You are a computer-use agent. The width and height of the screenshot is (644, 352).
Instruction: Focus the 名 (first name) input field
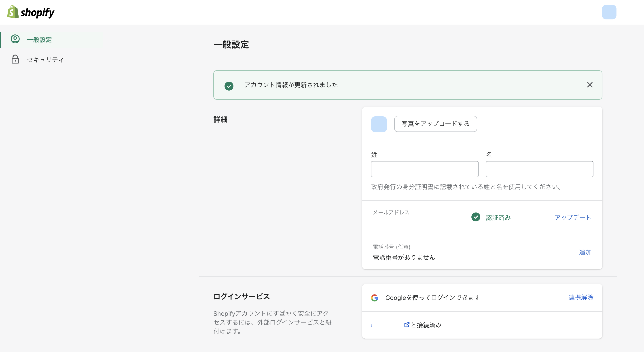539,169
